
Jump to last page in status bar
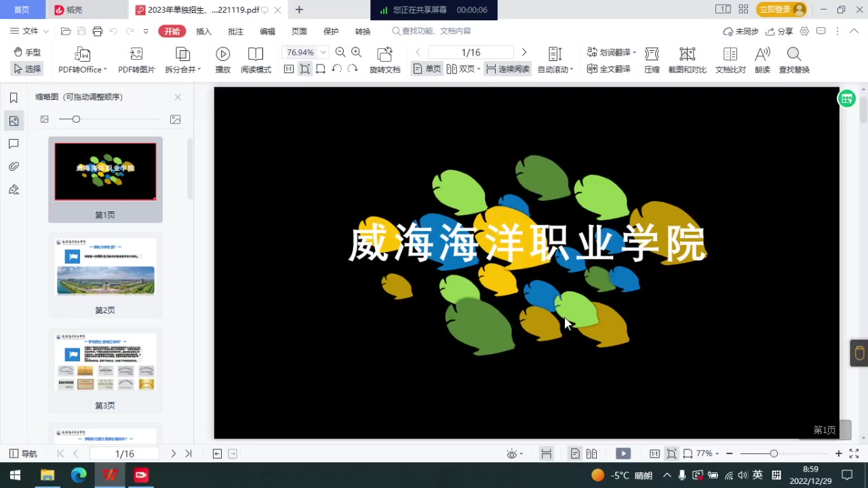pos(189,454)
